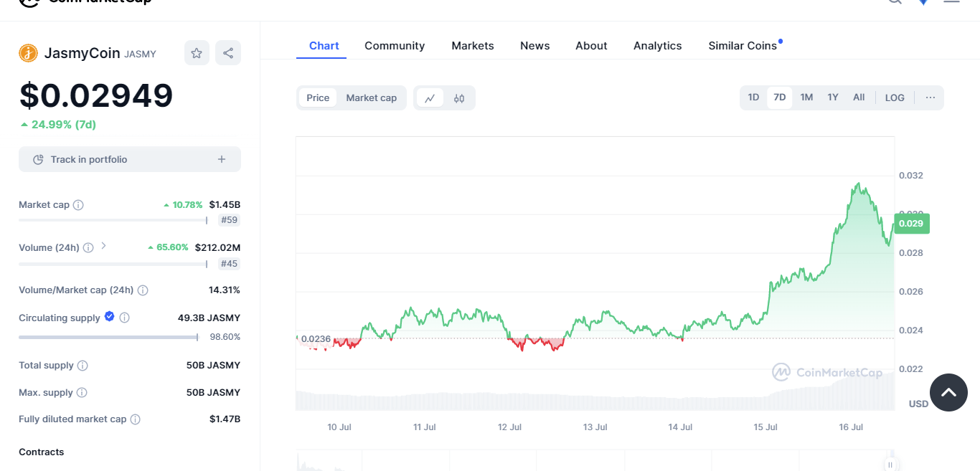Click the USD currency label
Image resolution: width=980 pixels, height=471 pixels.
(918, 404)
